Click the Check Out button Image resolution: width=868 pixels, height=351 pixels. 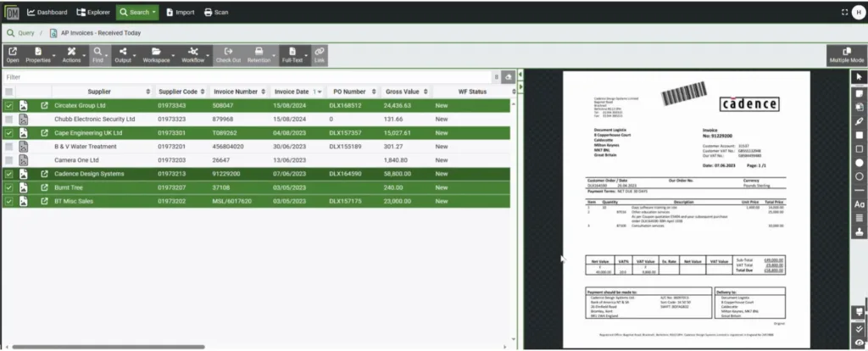[x=228, y=55]
